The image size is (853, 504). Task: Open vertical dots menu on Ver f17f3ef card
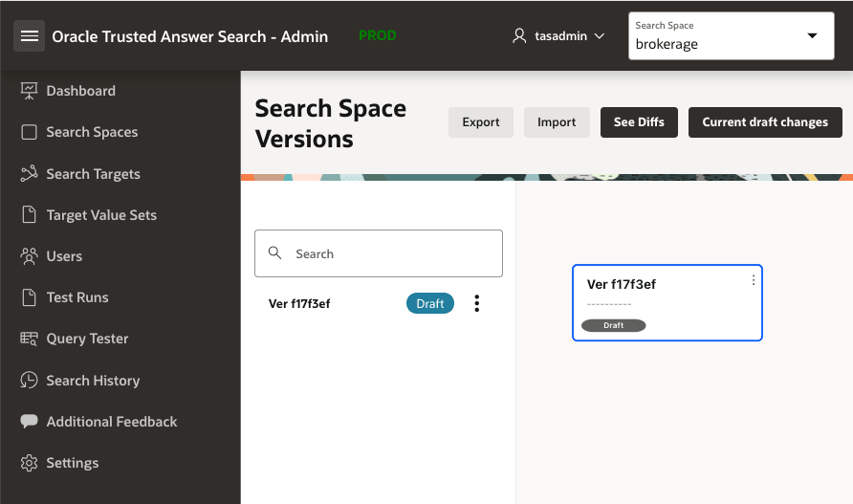tap(753, 280)
